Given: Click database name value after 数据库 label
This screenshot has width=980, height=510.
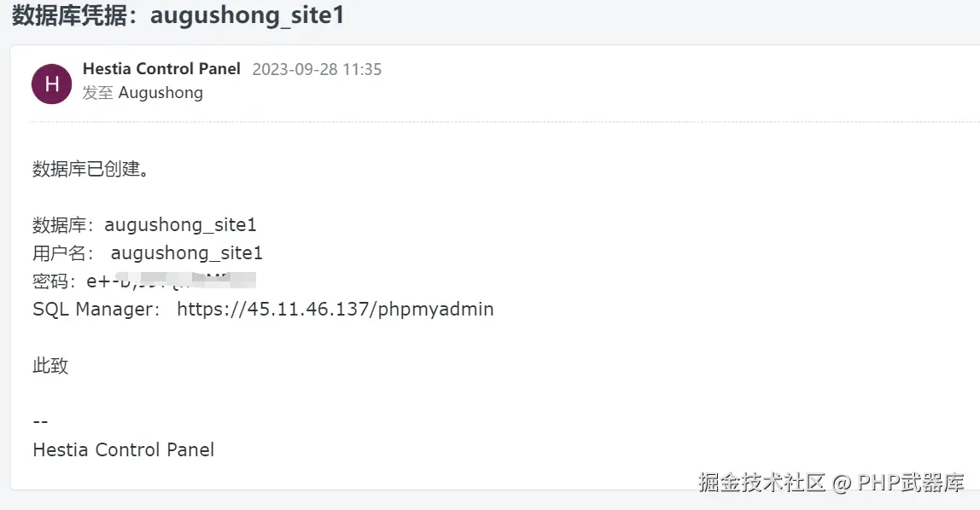Looking at the screenshot, I should click(180, 225).
